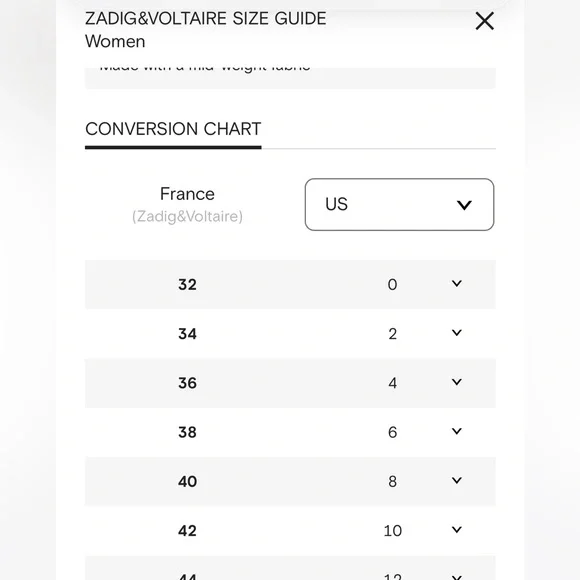The width and height of the screenshot is (580, 580).
Task: Select the bold 38 French size
Action: pyautogui.click(x=187, y=432)
